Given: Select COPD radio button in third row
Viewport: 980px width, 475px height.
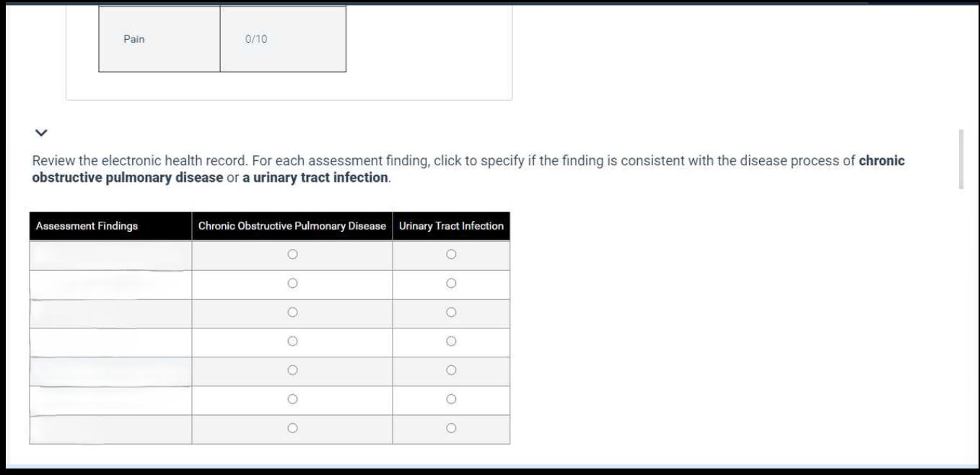Looking at the screenshot, I should [292, 313].
